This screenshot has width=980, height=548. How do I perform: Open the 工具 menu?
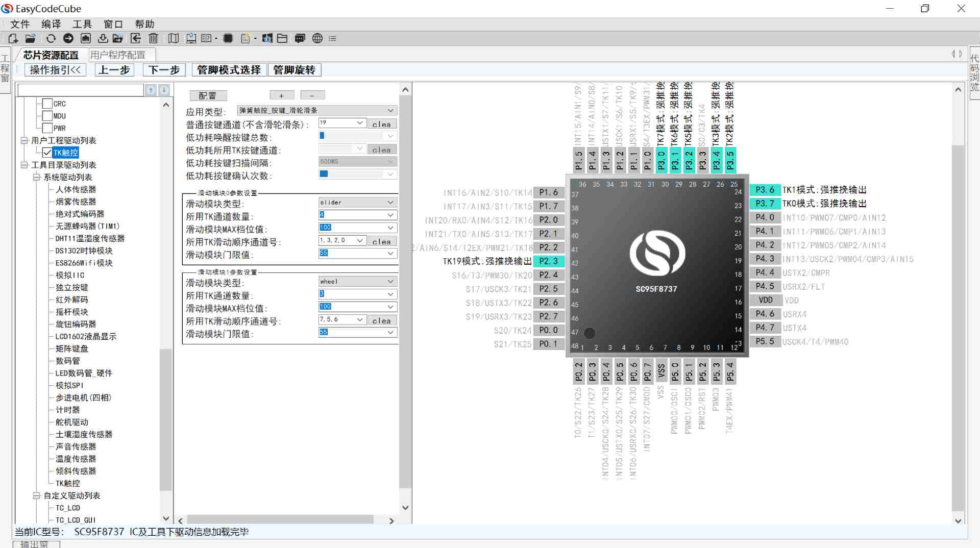pos(82,24)
